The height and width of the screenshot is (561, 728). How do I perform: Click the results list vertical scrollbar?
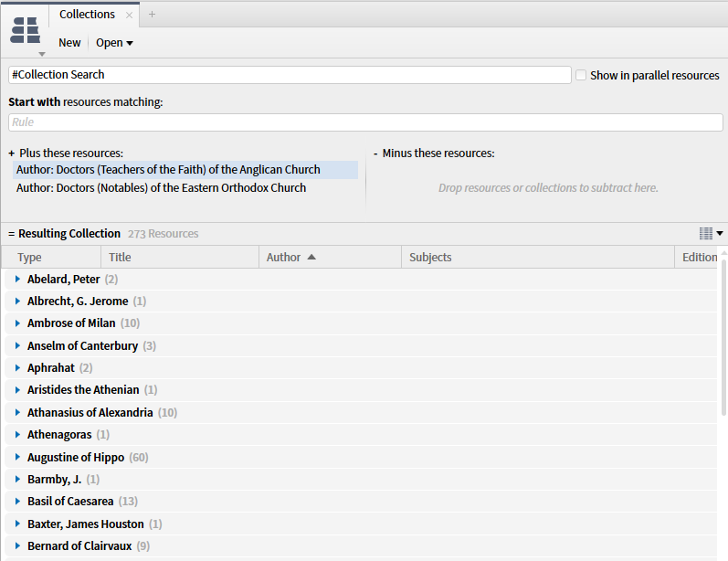(723, 338)
